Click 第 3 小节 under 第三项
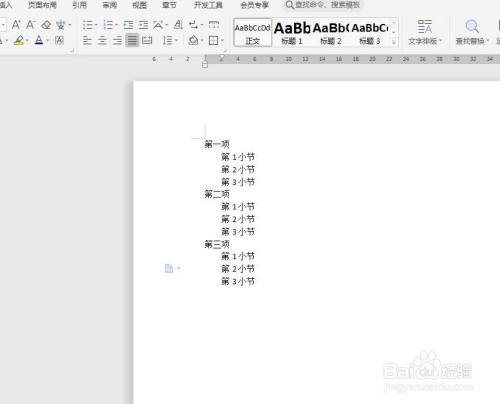The width and height of the screenshot is (500, 404). [x=238, y=281]
